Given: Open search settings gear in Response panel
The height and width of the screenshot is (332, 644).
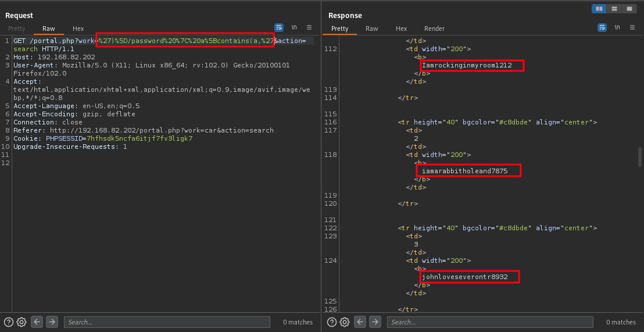Looking at the screenshot, I should (x=345, y=322).
